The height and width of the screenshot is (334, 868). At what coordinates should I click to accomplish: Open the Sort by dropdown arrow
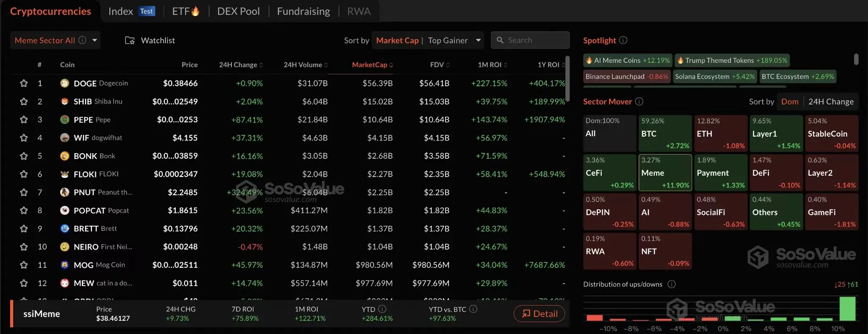tap(479, 40)
